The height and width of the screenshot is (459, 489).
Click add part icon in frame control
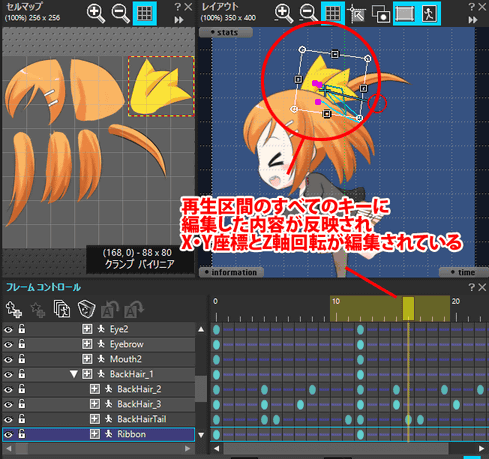(14, 309)
